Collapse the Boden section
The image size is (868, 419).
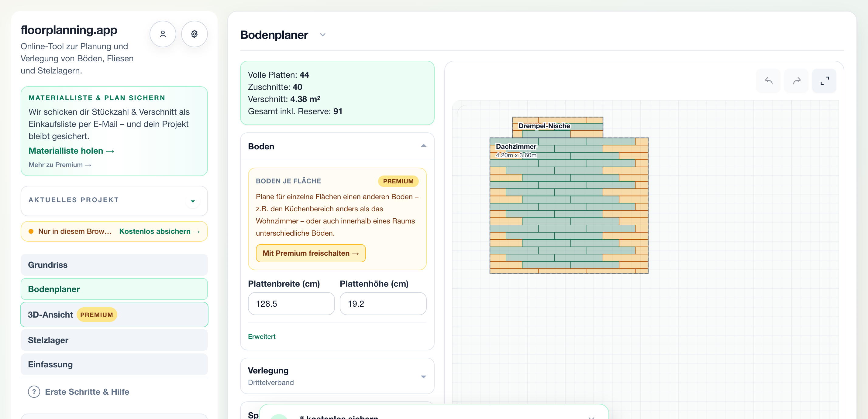pos(424,146)
